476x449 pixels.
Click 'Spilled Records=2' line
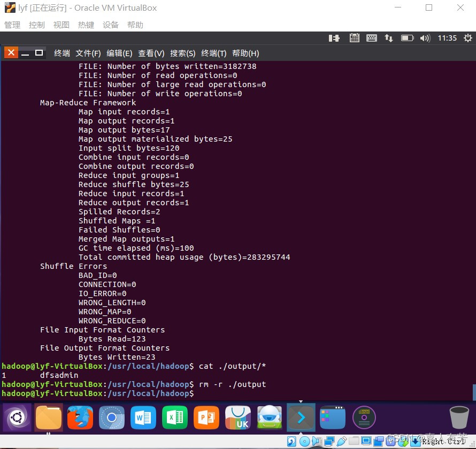pyautogui.click(x=119, y=212)
